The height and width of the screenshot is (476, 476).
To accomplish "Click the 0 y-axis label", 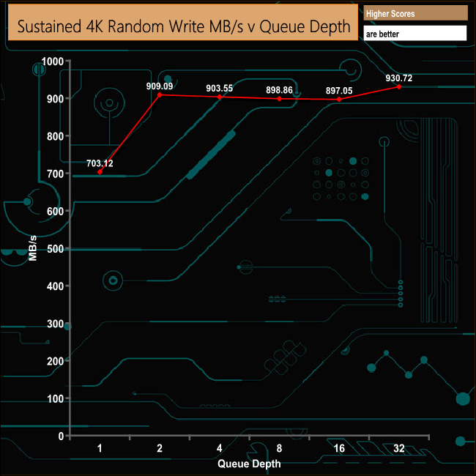I will pyautogui.click(x=61, y=436).
